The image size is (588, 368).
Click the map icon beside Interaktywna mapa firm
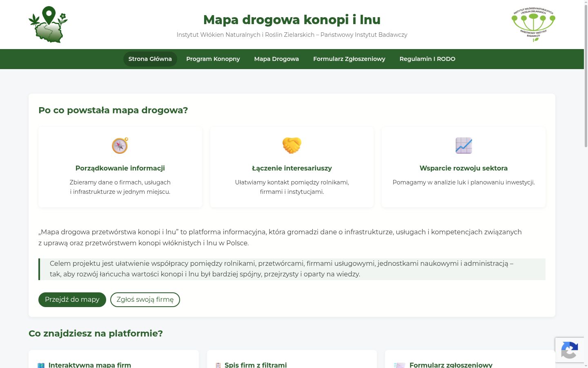coord(41,365)
